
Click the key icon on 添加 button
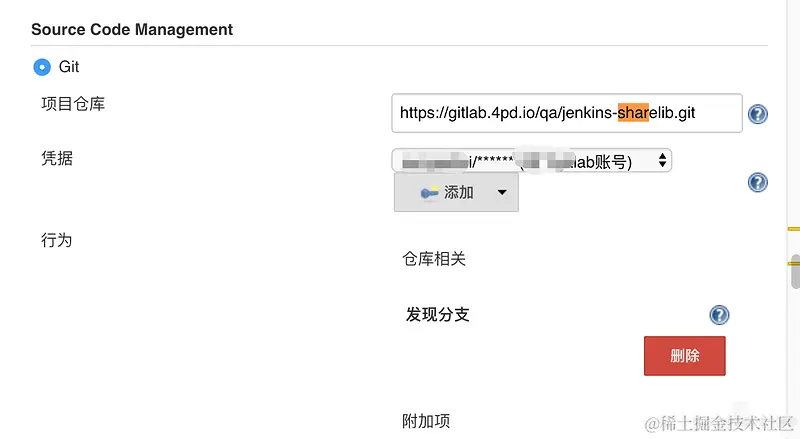pos(429,193)
